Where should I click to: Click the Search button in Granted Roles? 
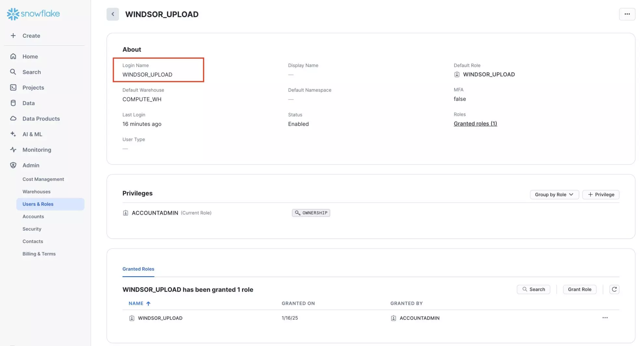(533, 289)
